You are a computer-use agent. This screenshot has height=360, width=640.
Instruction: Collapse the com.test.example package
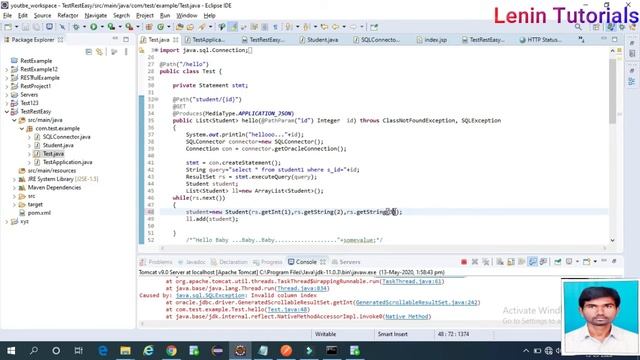pos(22,129)
